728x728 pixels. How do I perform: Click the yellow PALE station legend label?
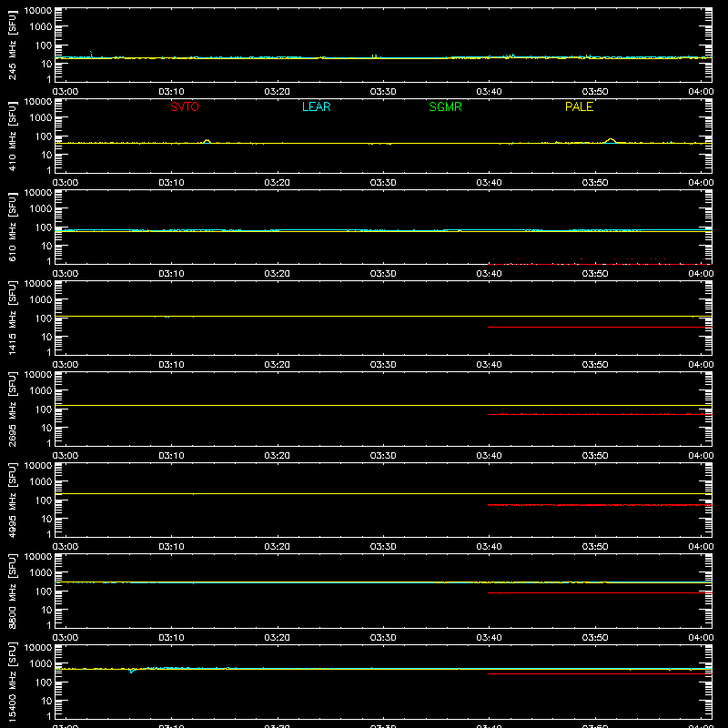tap(579, 106)
